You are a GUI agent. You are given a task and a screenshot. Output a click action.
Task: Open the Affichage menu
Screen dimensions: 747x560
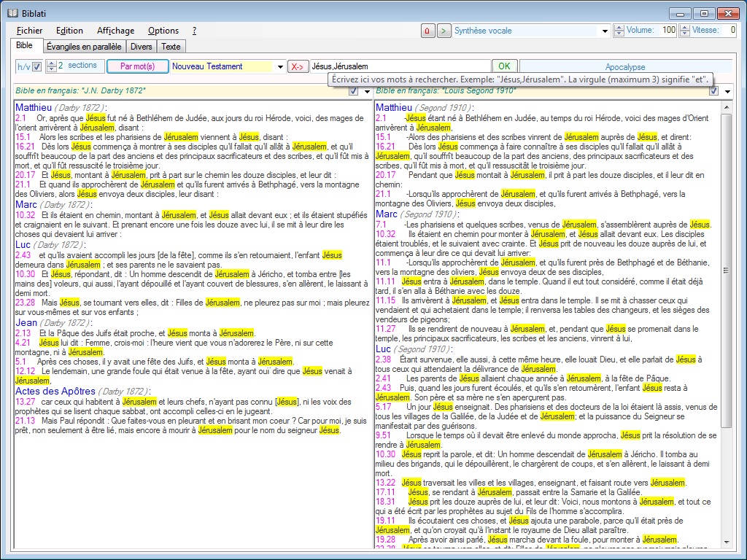tap(115, 31)
